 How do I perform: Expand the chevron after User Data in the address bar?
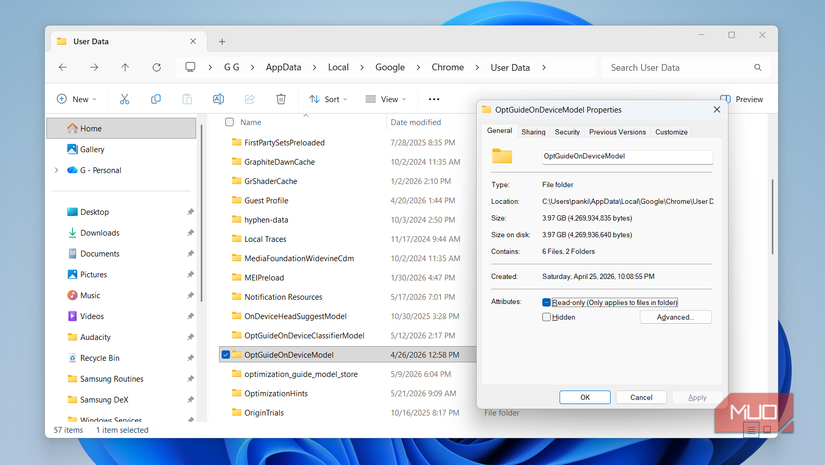(x=544, y=67)
